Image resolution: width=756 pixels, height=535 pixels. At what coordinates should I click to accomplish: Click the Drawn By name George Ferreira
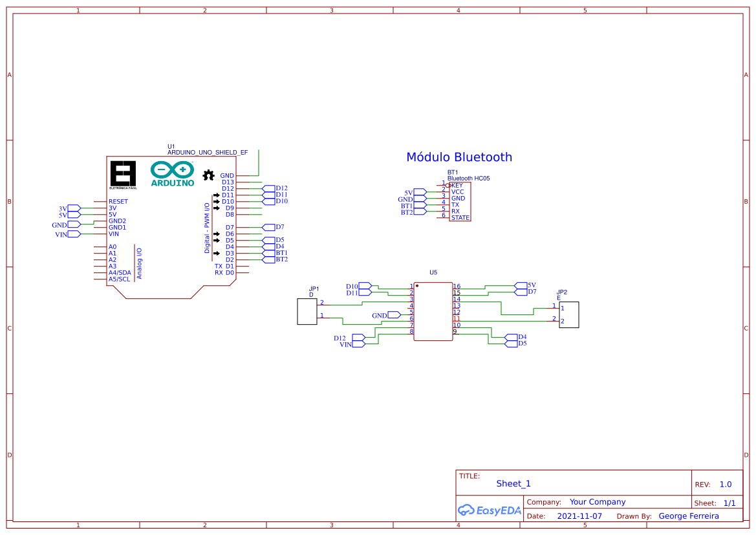689,516
